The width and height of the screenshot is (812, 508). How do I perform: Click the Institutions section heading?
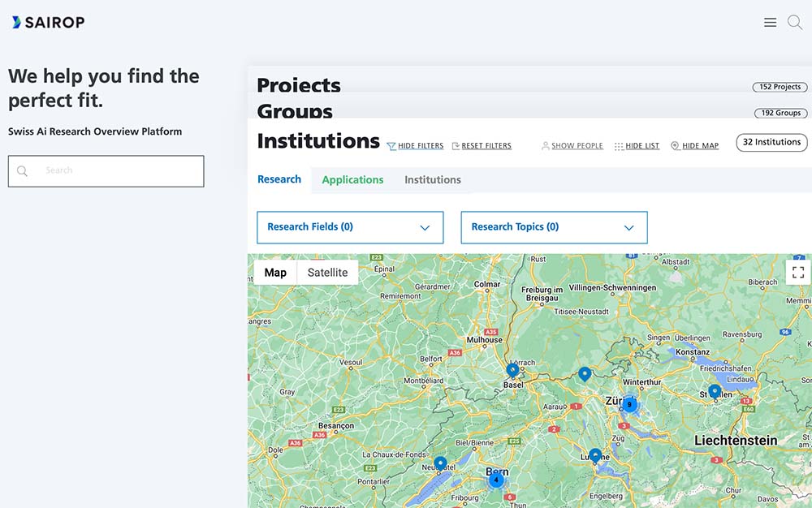(318, 140)
